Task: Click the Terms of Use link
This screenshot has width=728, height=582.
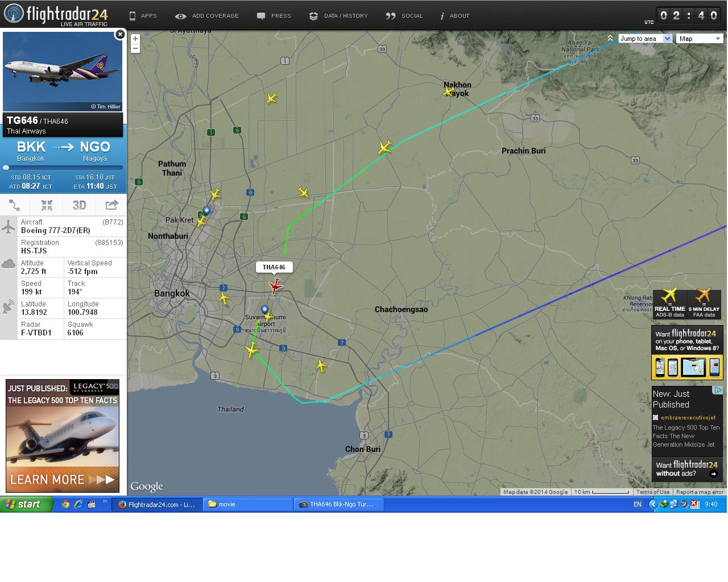Action: point(652,492)
